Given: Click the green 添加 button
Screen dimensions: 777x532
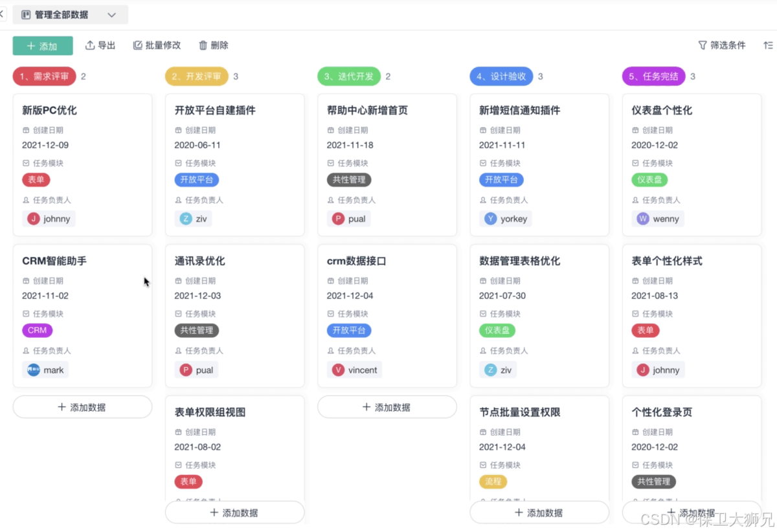Looking at the screenshot, I should point(43,46).
